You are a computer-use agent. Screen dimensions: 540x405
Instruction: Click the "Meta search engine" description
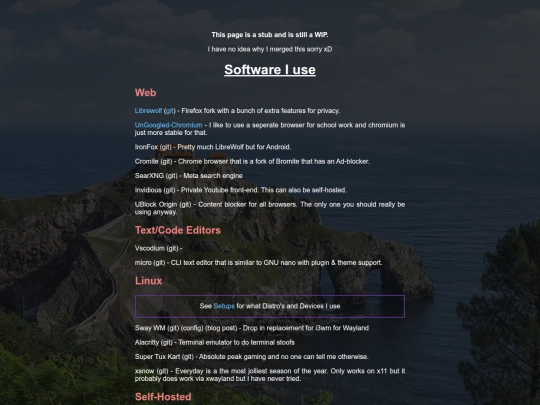(x=213, y=176)
